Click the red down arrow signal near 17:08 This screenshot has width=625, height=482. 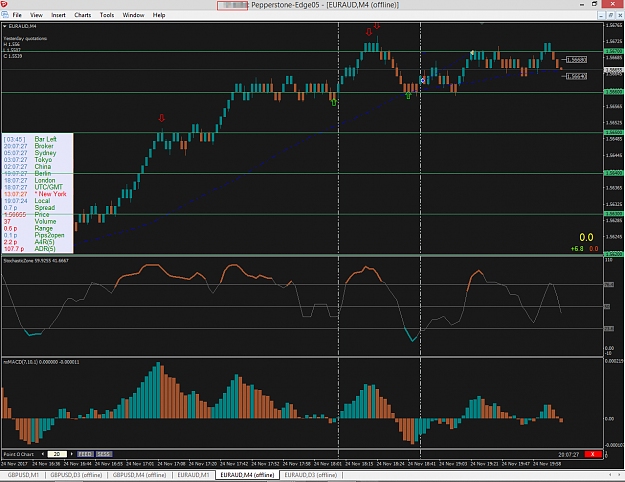pyautogui.click(x=161, y=118)
